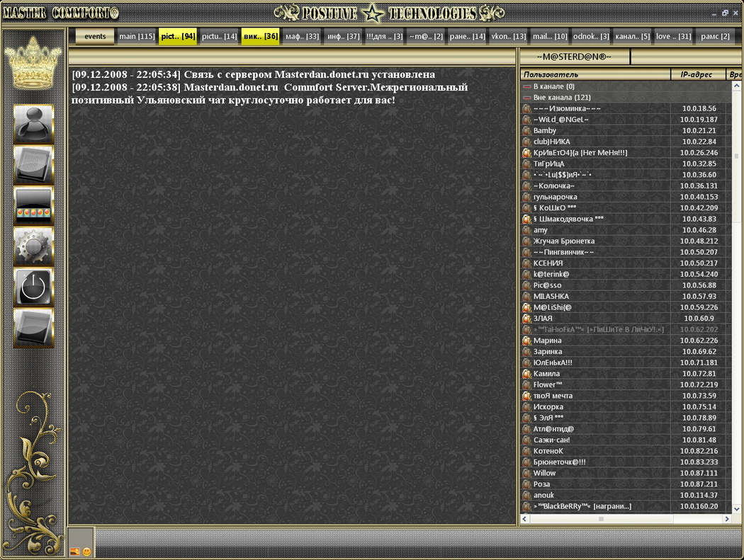The image size is (744, 560).
Task: Click the bottom glass-square sidebar icon
Action: (33, 328)
